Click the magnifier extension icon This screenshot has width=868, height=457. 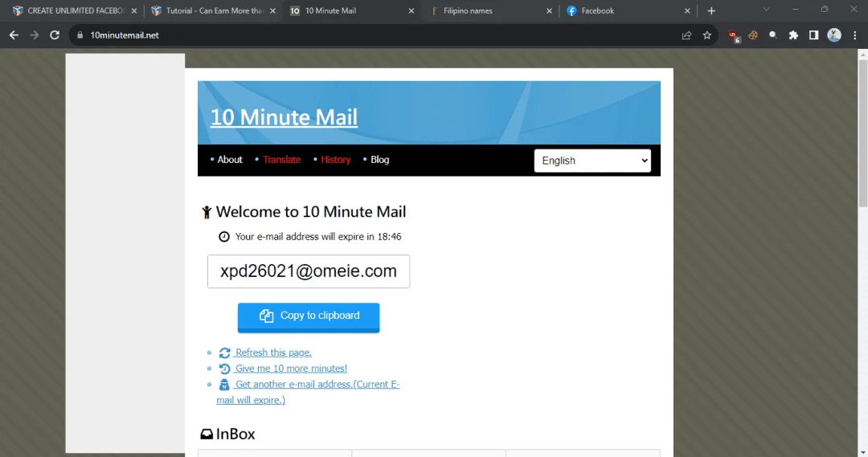(x=773, y=35)
